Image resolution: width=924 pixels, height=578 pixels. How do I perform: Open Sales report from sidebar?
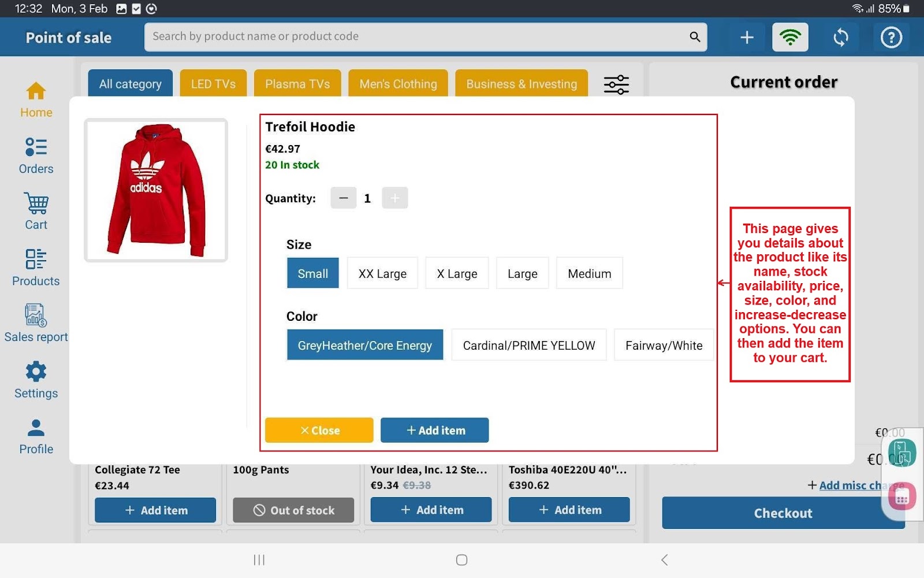[36, 324]
